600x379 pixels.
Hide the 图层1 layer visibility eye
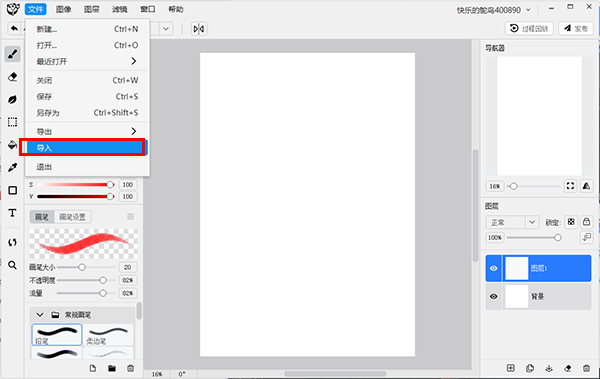[494, 268]
